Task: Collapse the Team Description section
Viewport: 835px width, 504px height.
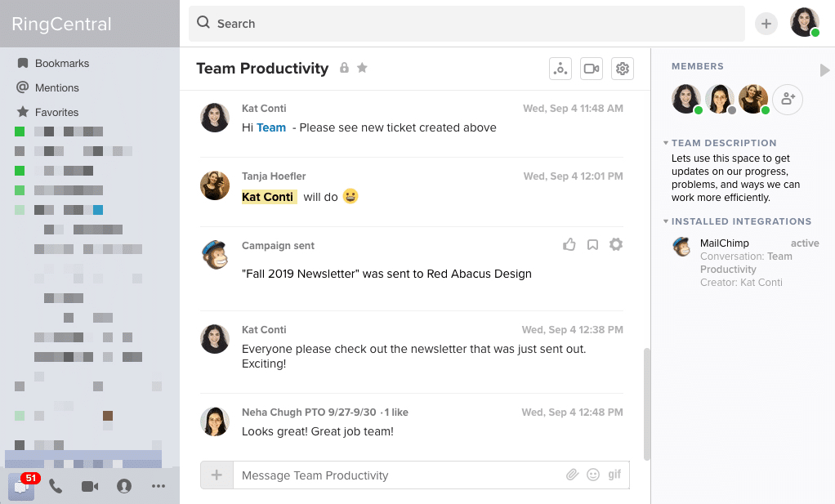Action: 666,143
